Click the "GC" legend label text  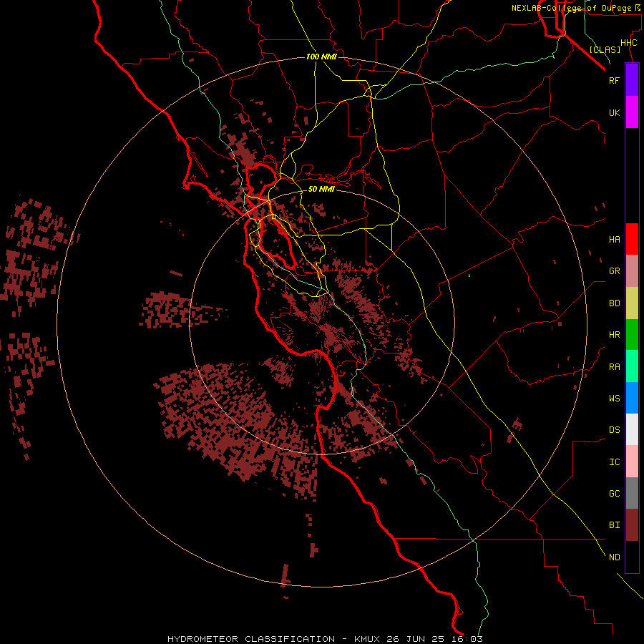614,493
